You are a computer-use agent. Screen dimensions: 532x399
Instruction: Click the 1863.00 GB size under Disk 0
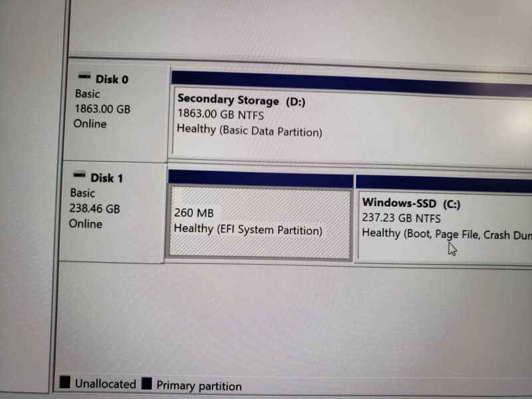click(x=102, y=109)
